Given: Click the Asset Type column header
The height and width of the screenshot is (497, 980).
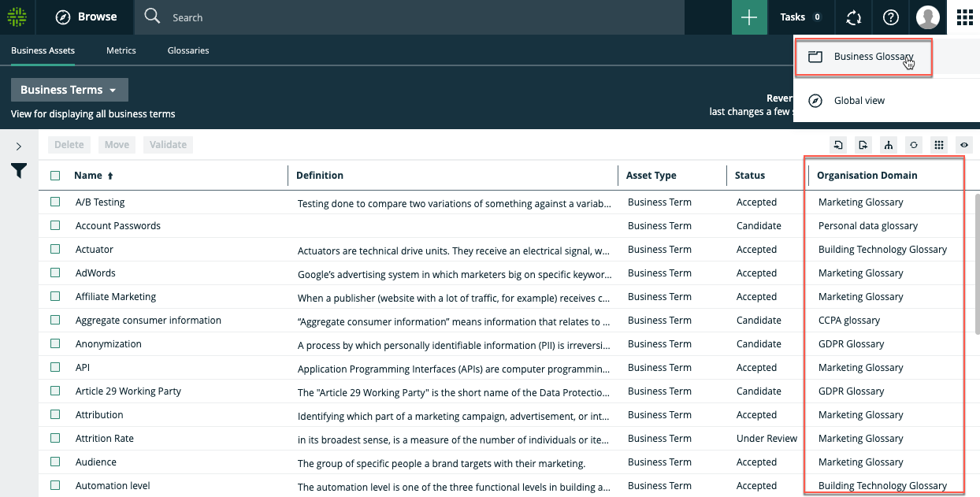Looking at the screenshot, I should (651, 176).
